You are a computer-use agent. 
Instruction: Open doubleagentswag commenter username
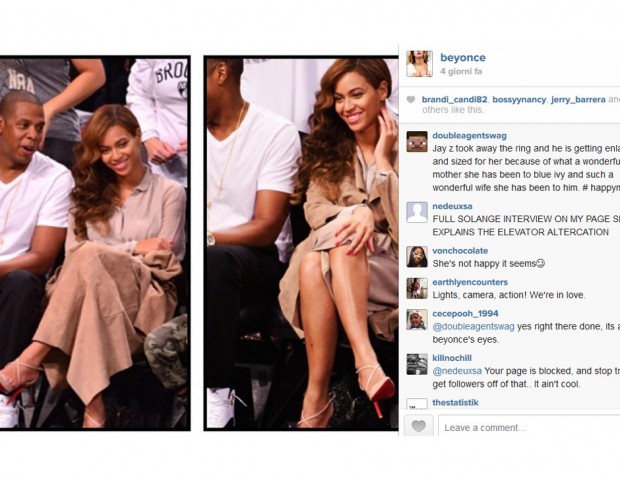coord(469,136)
